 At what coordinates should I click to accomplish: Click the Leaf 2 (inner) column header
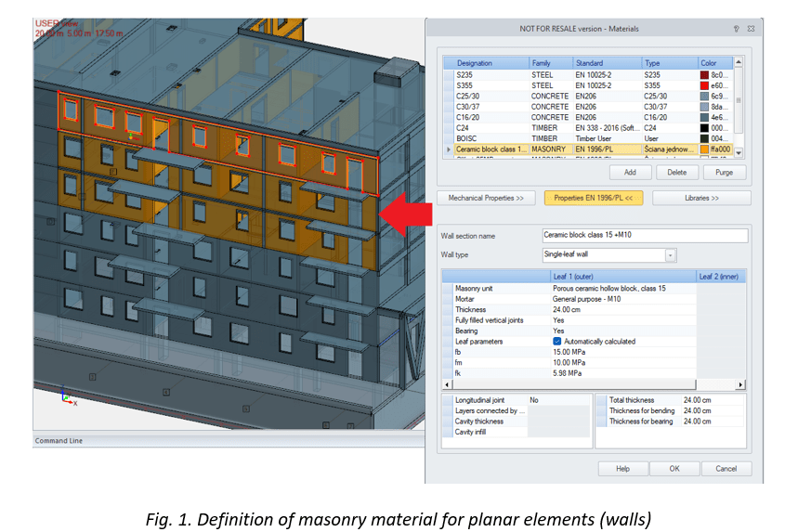point(721,277)
